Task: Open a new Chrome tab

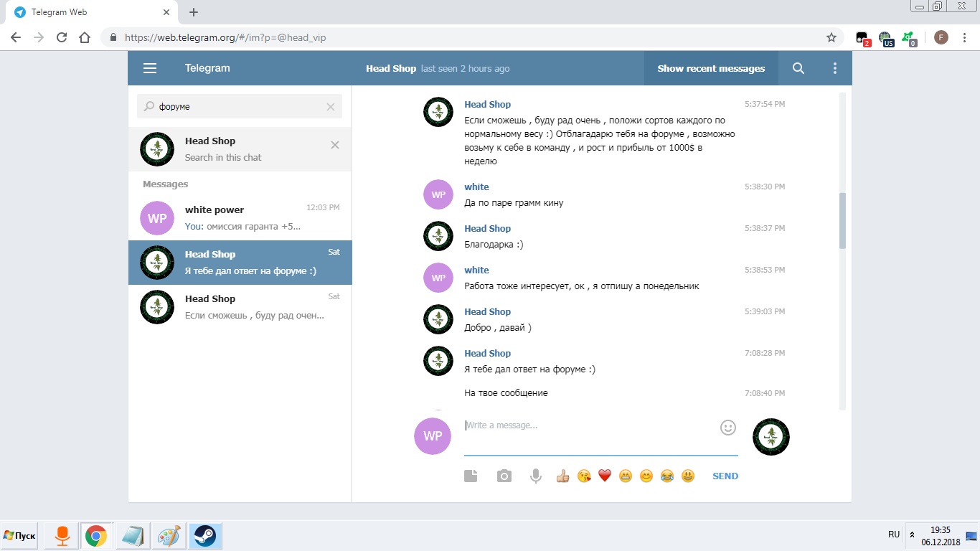Action: click(194, 12)
